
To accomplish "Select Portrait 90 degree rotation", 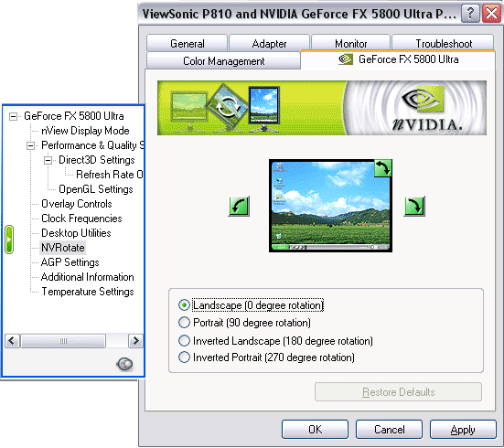I will pyautogui.click(x=184, y=323).
